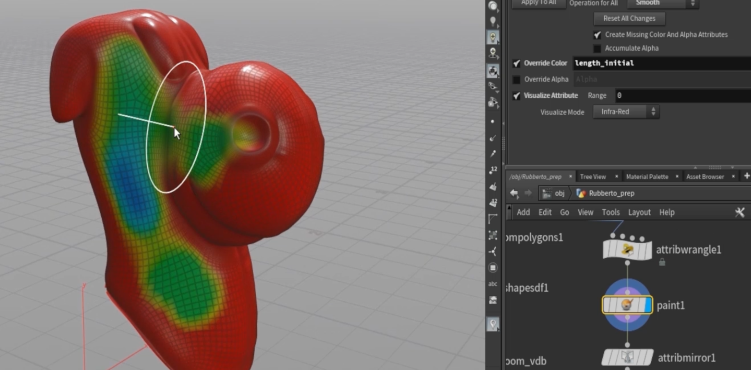This screenshot has width=751, height=370.
Task: Click the Reset All Changes button
Action: click(x=629, y=19)
